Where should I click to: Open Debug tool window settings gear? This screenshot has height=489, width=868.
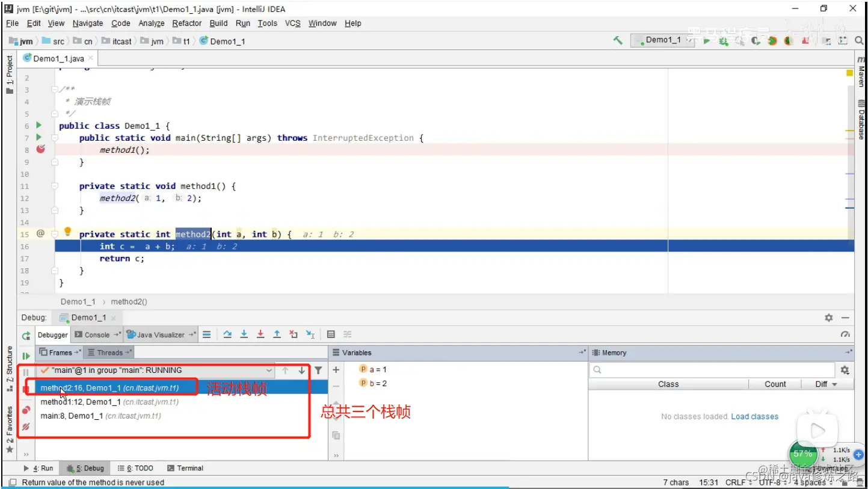[x=829, y=318]
